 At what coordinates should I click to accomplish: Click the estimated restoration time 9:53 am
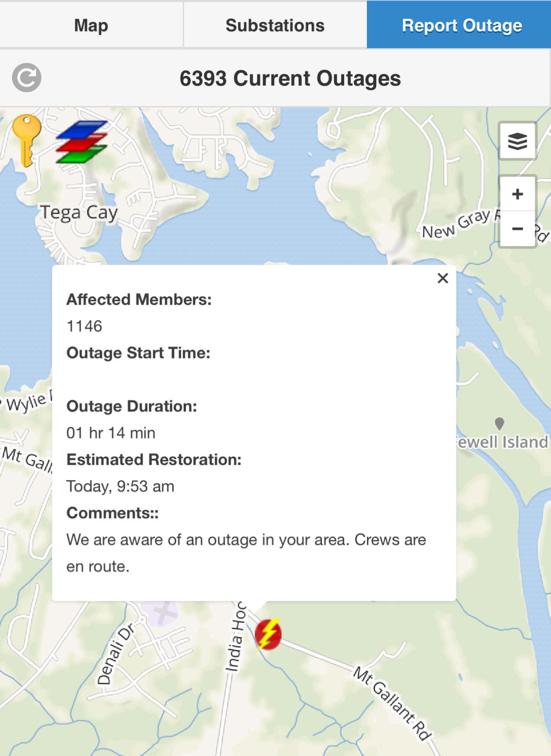click(x=120, y=486)
